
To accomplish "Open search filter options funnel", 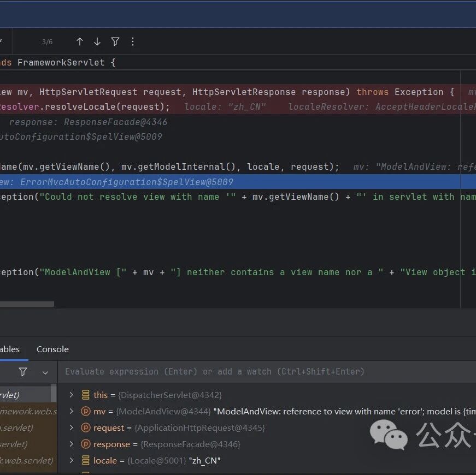I will click(x=115, y=41).
